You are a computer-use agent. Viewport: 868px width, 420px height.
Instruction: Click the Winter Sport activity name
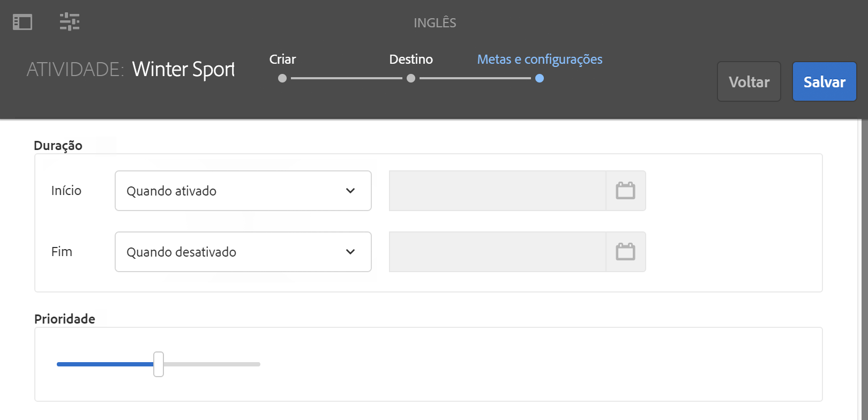pos(183,70)
